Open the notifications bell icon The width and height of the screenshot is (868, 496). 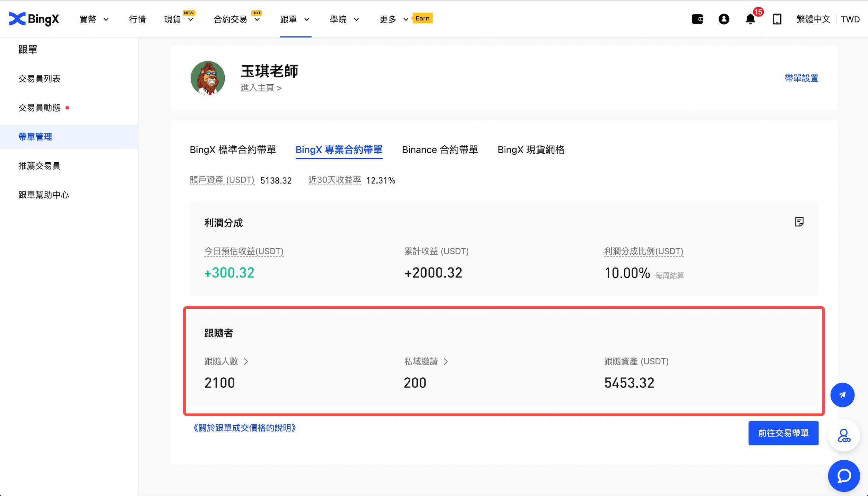750,19
